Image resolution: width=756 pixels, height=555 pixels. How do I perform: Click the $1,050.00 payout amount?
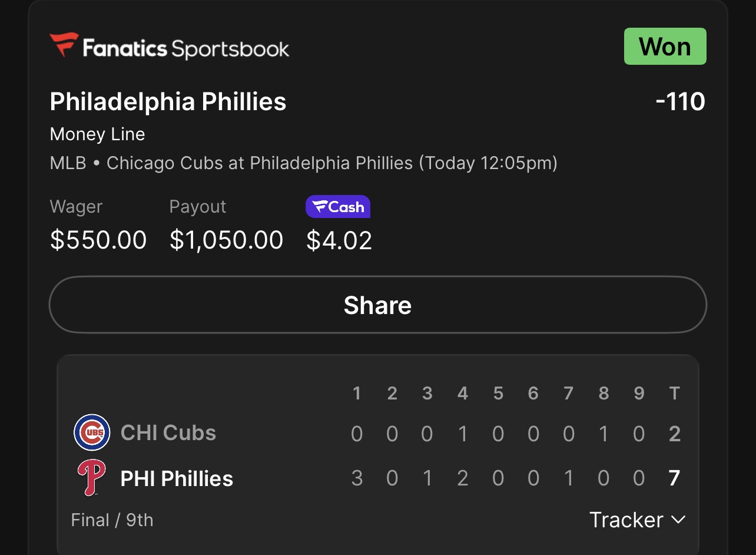[x=227, y=240]
